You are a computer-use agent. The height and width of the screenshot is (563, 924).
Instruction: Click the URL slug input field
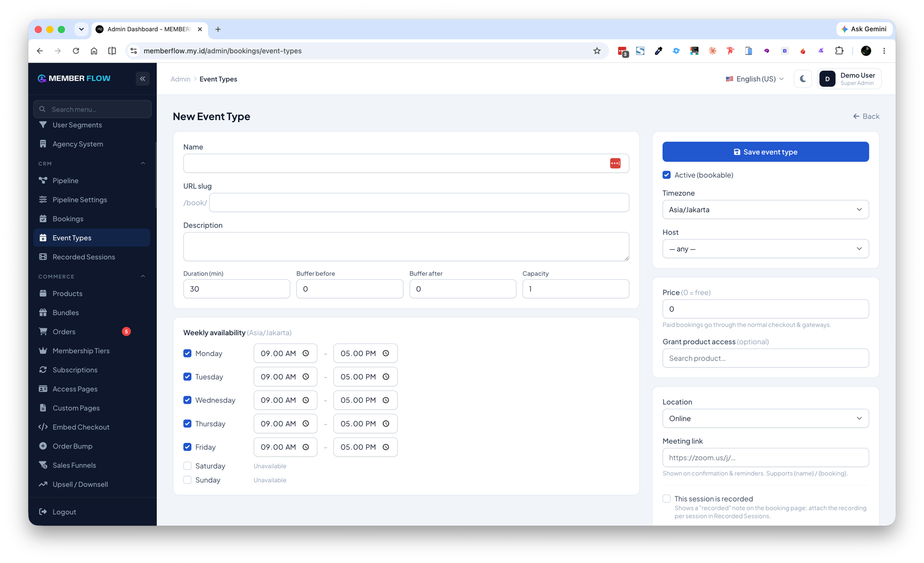419,202
